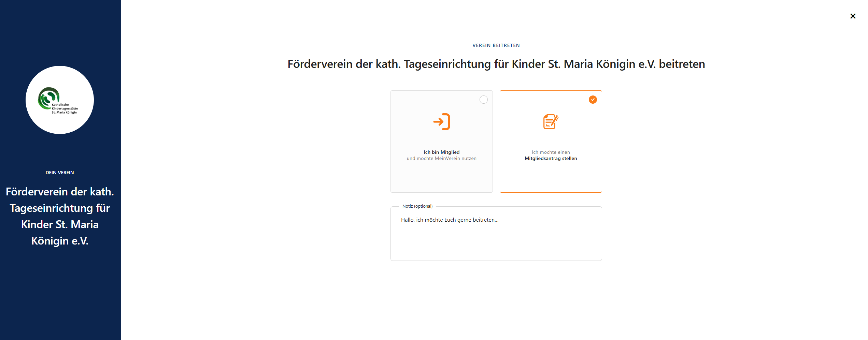This screenshot has width=868, height=340.
Task: Click the club name in the sidebar
Action: pyautogui.click(x=60, y=216)
